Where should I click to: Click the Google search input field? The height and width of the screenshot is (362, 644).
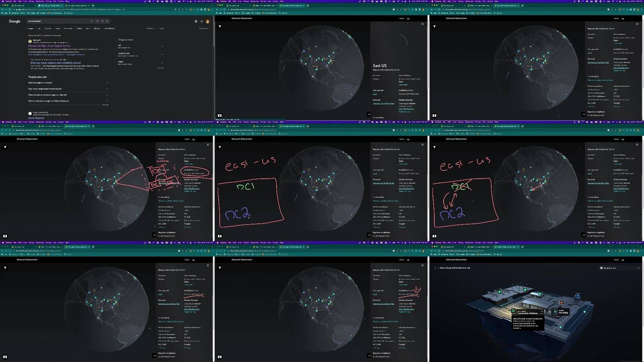(58, 21)
